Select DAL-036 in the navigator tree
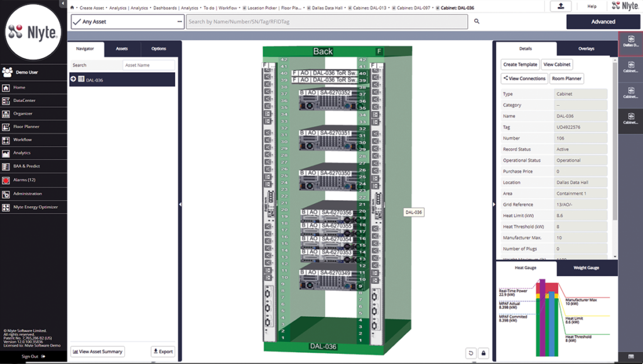 click(122, 80)
